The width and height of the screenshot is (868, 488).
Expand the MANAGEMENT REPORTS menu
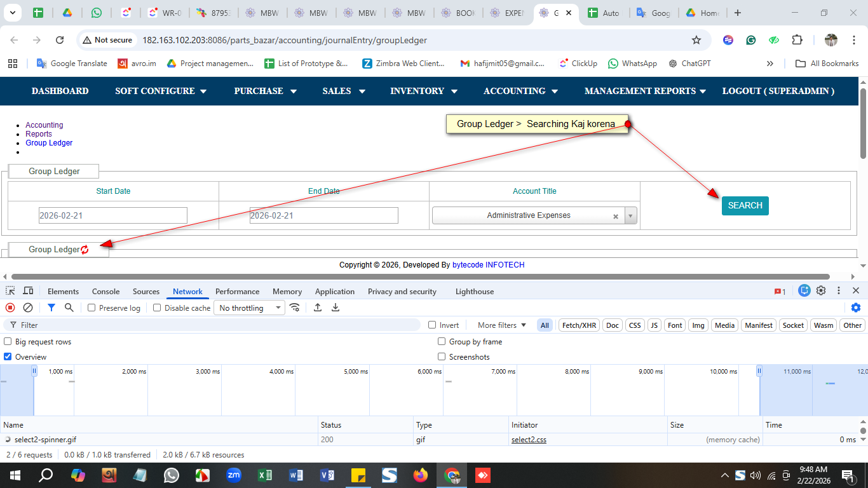point(645,91)
